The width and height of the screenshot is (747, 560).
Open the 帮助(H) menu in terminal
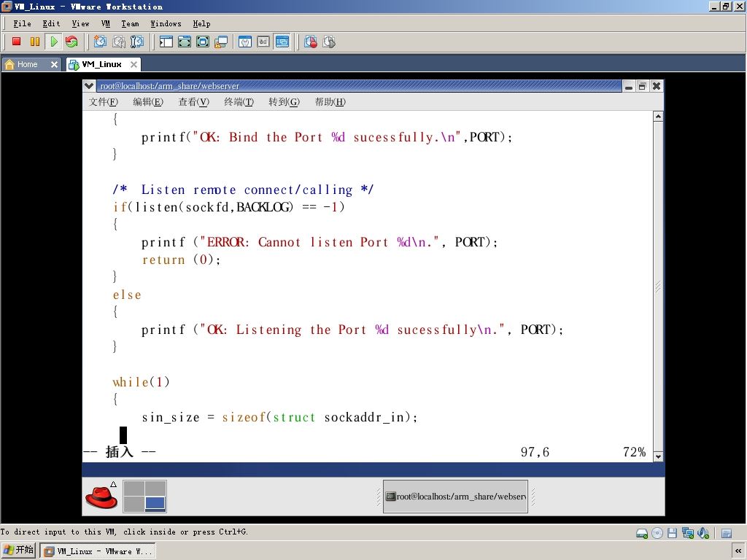click(x=330, y=101)
